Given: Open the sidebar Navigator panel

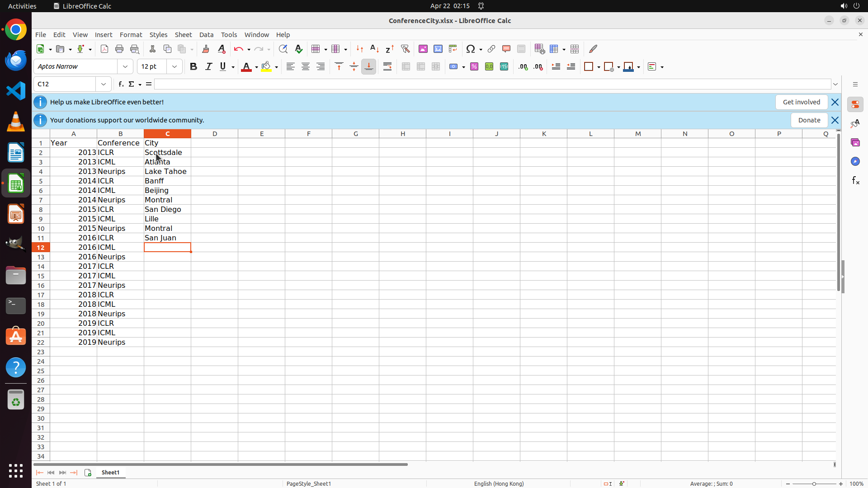Looking at the screenshot, I should 855,161.
